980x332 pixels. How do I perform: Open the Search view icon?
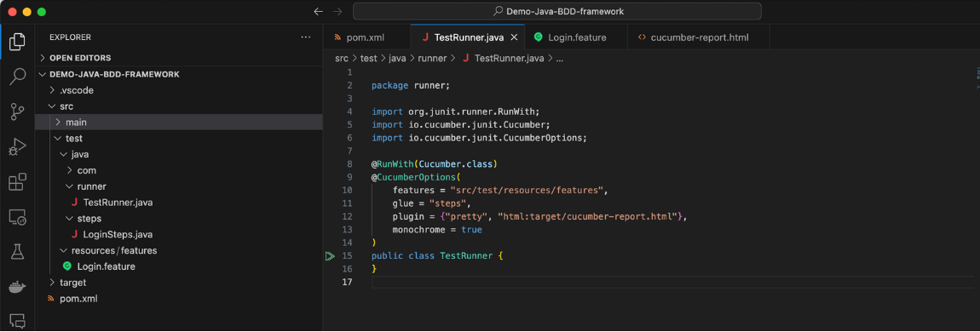(x=18, y=77)
